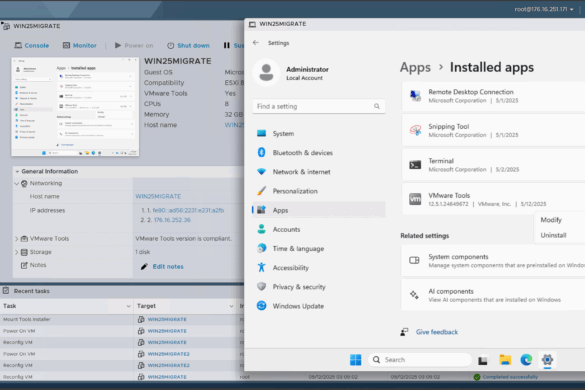
Task: Click the Shut down power icon
Action: 171,46
